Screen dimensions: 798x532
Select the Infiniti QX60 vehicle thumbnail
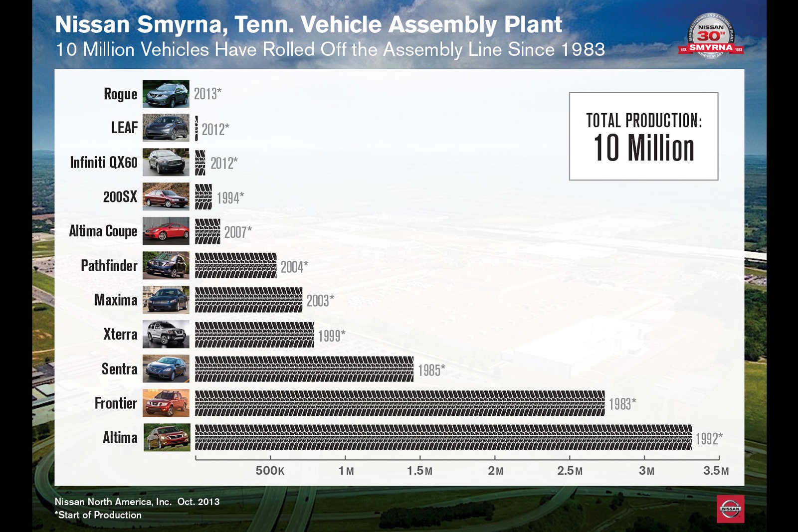166,162
